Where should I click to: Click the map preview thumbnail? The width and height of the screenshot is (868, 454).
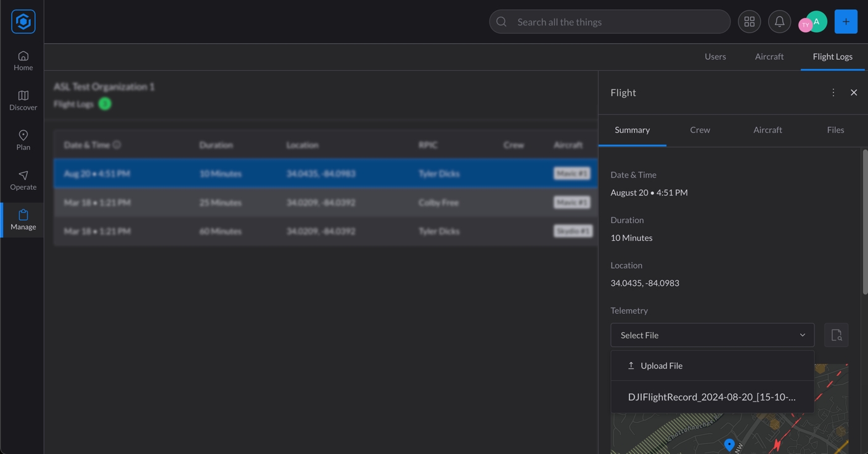729,409
